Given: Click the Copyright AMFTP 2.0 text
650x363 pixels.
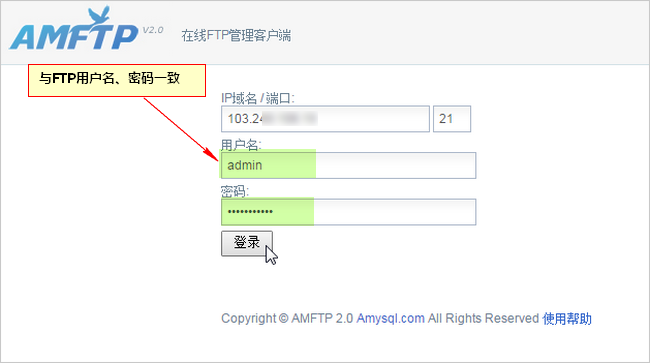Looking at the screenshot, I should click(x=287, y=318).
